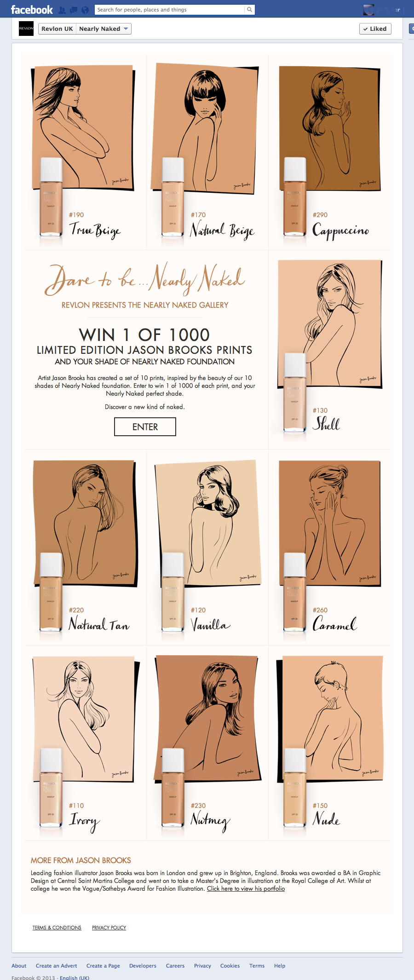Open the friend requests icon
The image size is (414, 980).
[62, 10]
